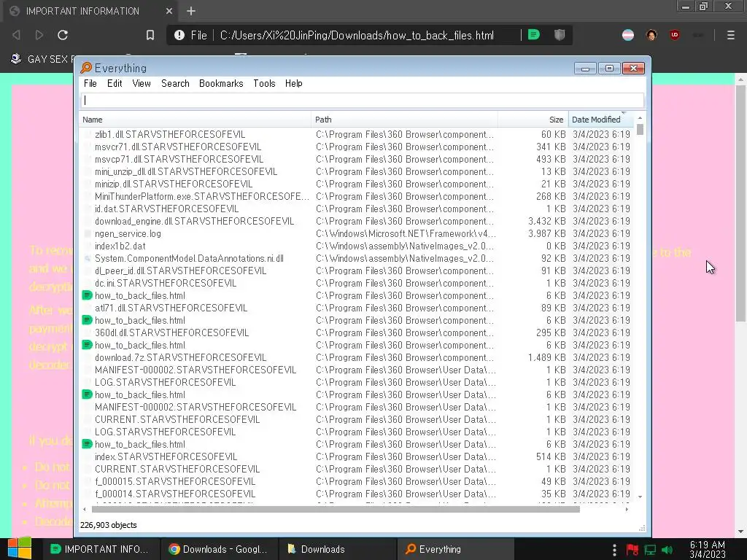
Task: Click how_to_back_files.html icon below atl71.dll row
Action: [88, 321]
